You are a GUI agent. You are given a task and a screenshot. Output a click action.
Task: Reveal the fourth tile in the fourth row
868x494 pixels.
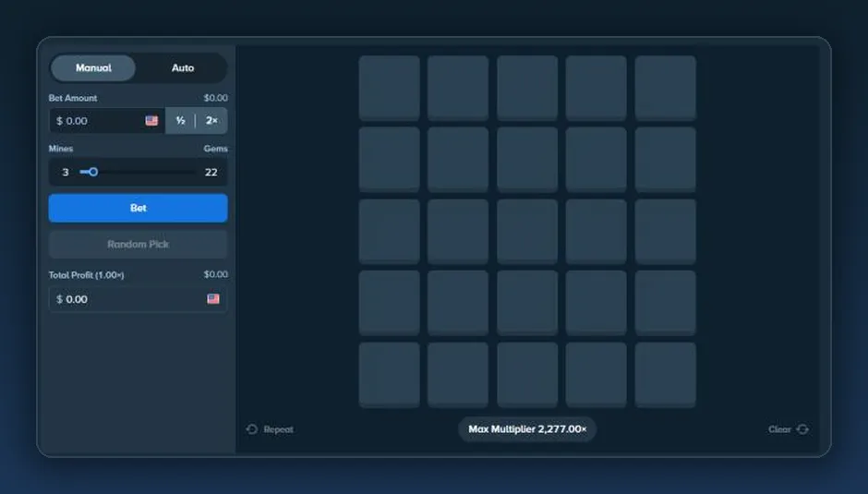[597, 303]
